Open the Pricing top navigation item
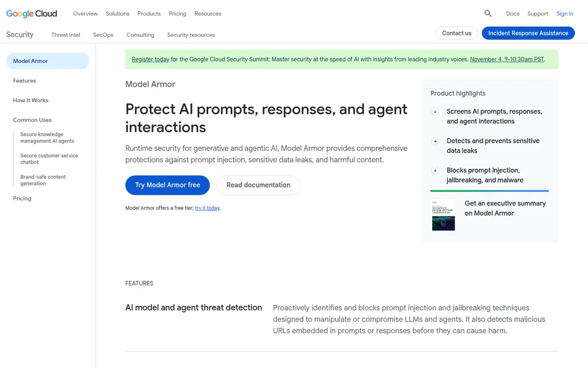This screenshot has width=588, height=368. 177,14
